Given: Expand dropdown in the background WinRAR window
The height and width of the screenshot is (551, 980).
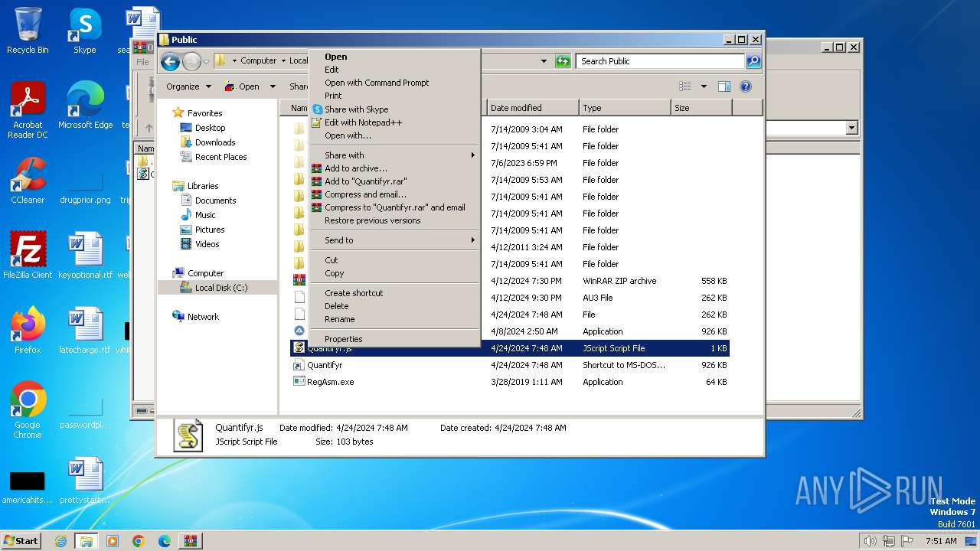Looking at the screenshot, I should click(851, 128).
